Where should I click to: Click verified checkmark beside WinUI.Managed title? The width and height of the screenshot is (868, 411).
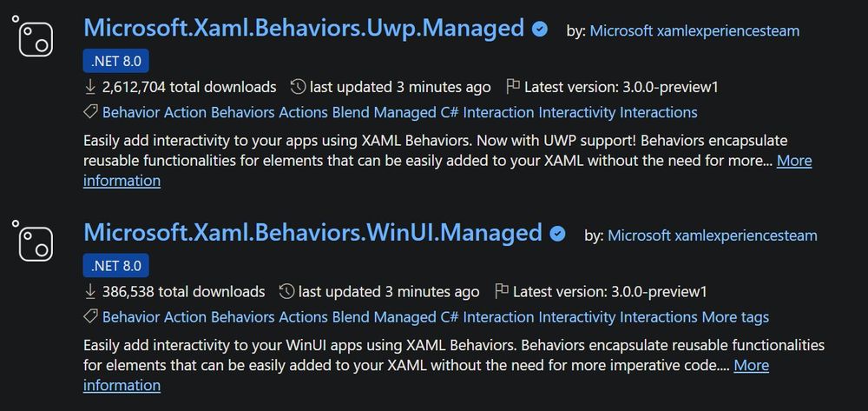point(557,234)
